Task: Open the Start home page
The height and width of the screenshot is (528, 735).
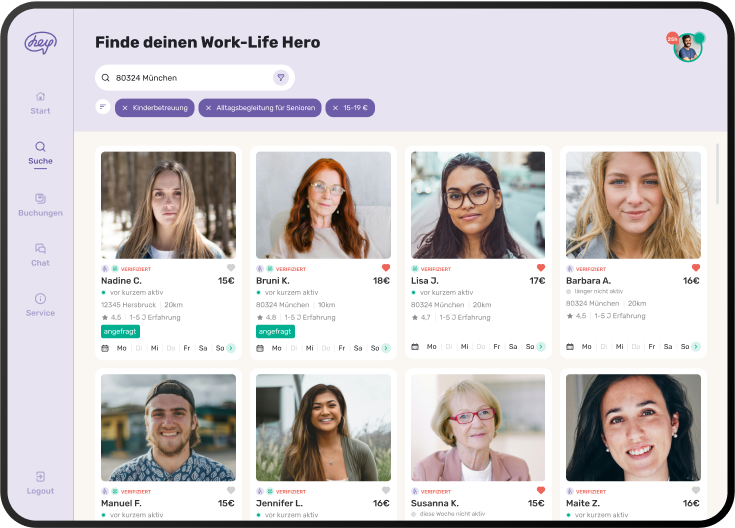Action: (x=40, y=103)
